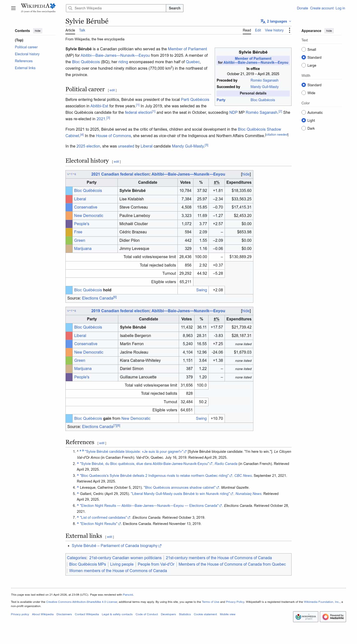Screen dimensions: 357x644
Task: Click the Free party link in 2021 table
Action: tap(78, 232)
